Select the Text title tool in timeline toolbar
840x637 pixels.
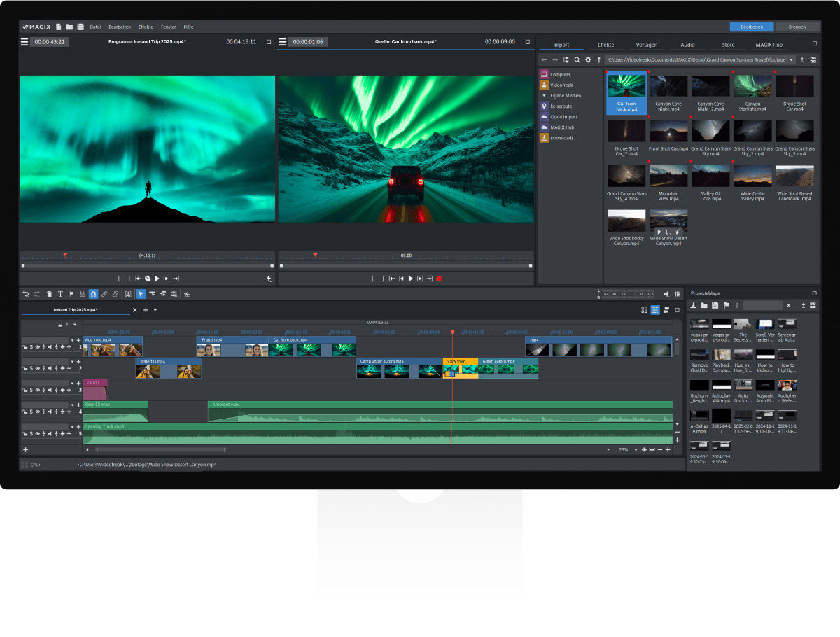[61, 294]
